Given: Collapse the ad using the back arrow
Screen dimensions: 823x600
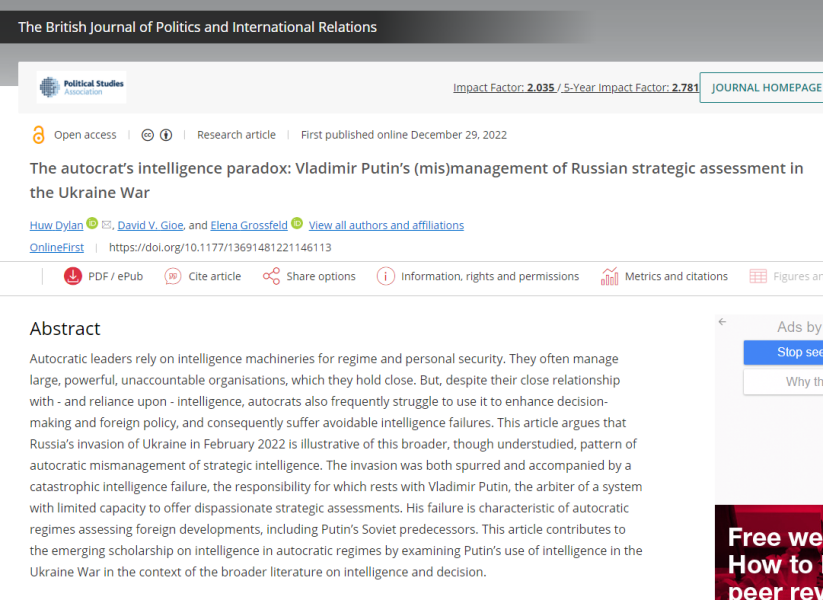Looking at the screenshot, I should [722, 322].
